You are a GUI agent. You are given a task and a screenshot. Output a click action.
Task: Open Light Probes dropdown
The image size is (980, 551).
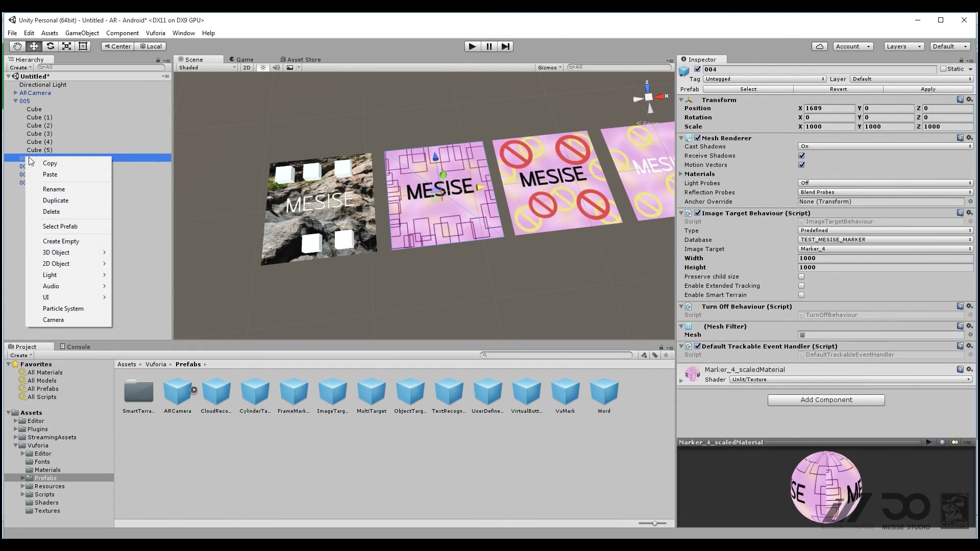click(886, 183)
